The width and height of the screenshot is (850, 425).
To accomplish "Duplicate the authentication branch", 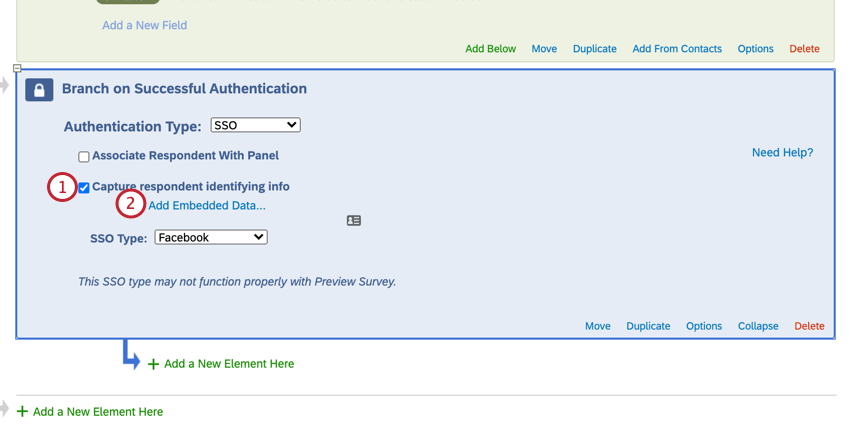I will 648,326.
